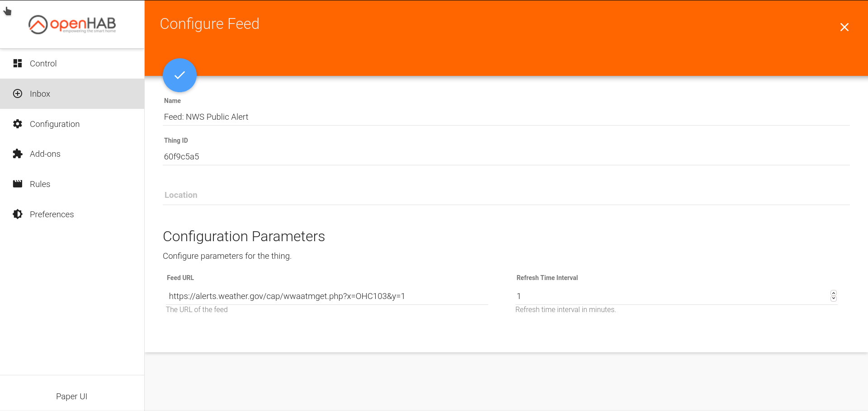Click the Preferences shield icon
This screenshot has height=411, width=868.
[17, 214]
